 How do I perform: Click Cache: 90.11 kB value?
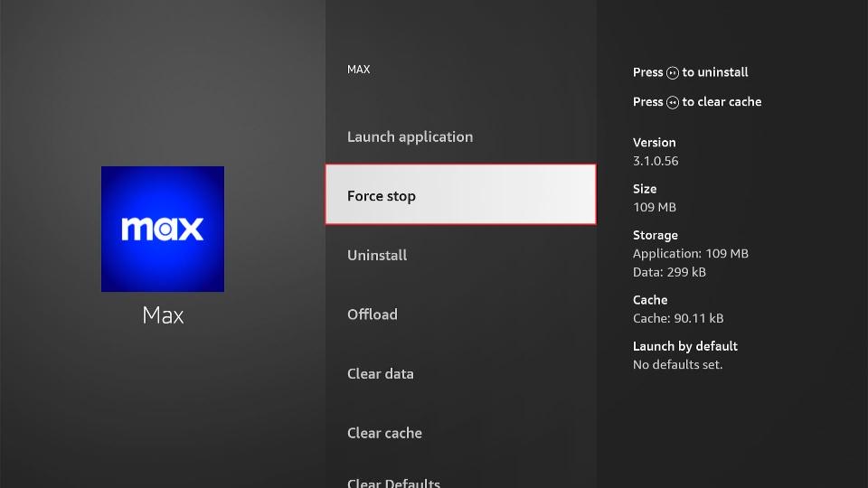pyautogui.click(x=678, y=318)
